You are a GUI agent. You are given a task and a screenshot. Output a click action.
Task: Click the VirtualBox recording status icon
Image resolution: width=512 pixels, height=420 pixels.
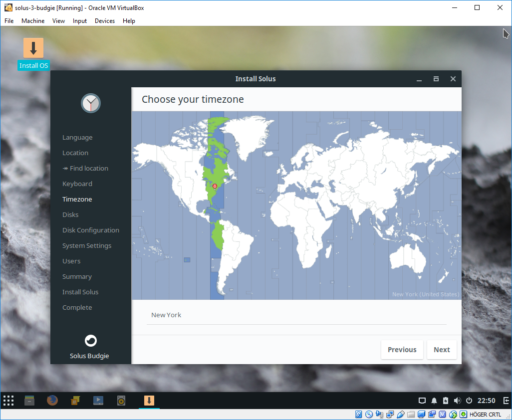click(x=432, y=415)
